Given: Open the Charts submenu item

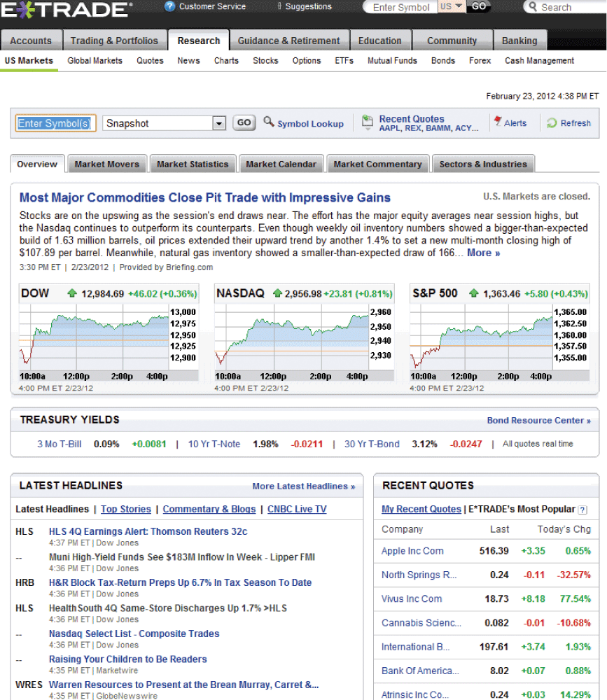Looking at the screenshot, I should point(226,61).
